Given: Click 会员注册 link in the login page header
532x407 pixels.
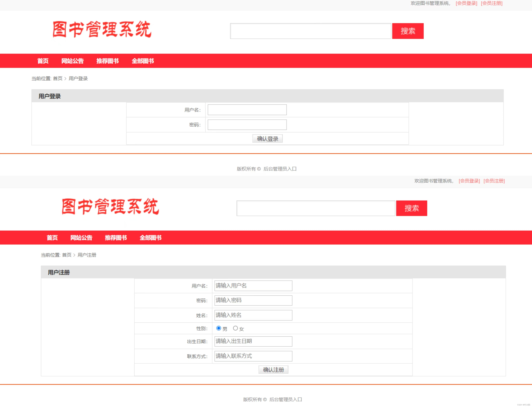Looking at the screenshot, I should [492, 3].
